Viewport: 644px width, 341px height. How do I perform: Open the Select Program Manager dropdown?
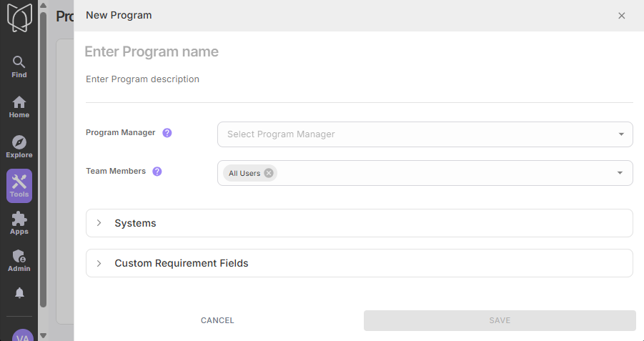[425, 134]
